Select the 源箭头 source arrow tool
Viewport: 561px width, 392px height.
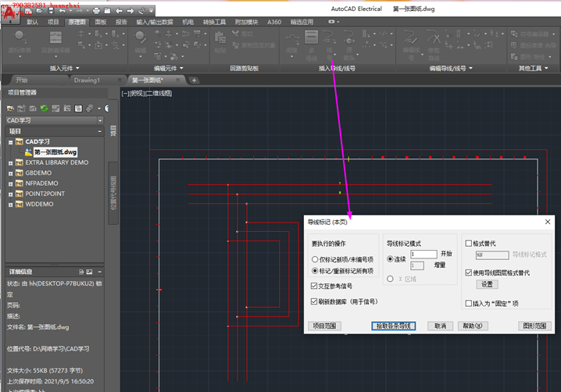point(348,45)
